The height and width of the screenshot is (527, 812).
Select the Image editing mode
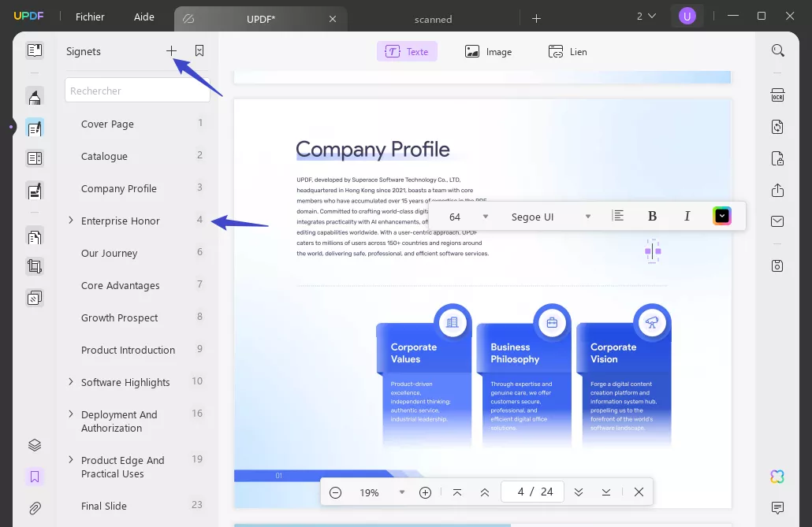488,51
